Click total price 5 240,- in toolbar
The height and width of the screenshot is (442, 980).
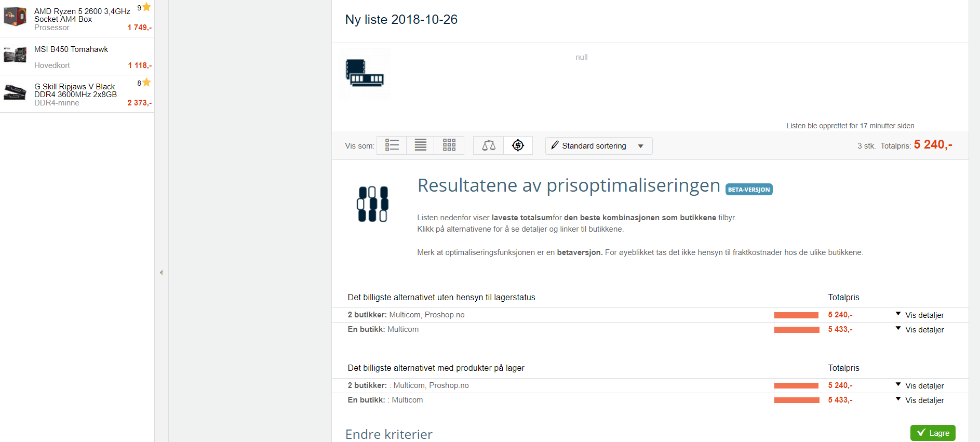(x=933, y=145)
